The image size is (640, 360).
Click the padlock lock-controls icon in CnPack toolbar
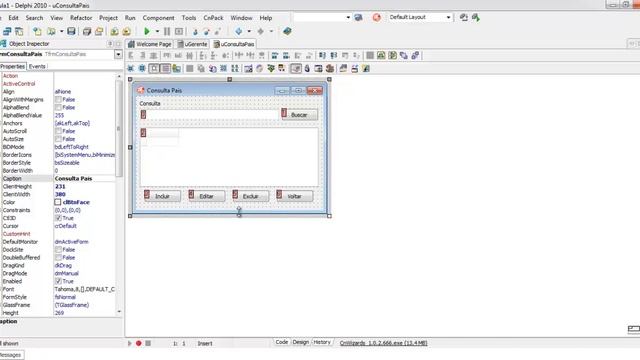pyautogui.click(x=307, y=69)
